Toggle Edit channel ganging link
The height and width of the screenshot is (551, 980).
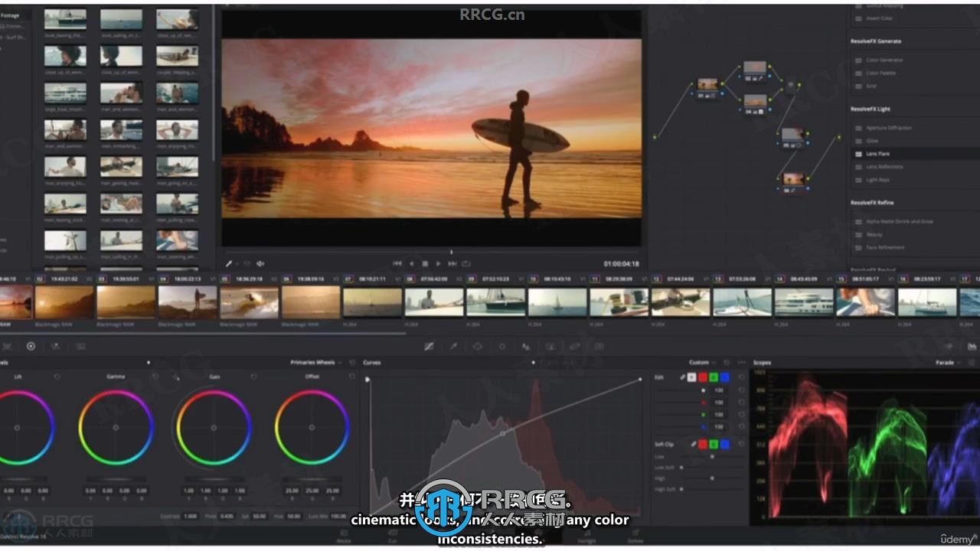pos(681,377)
